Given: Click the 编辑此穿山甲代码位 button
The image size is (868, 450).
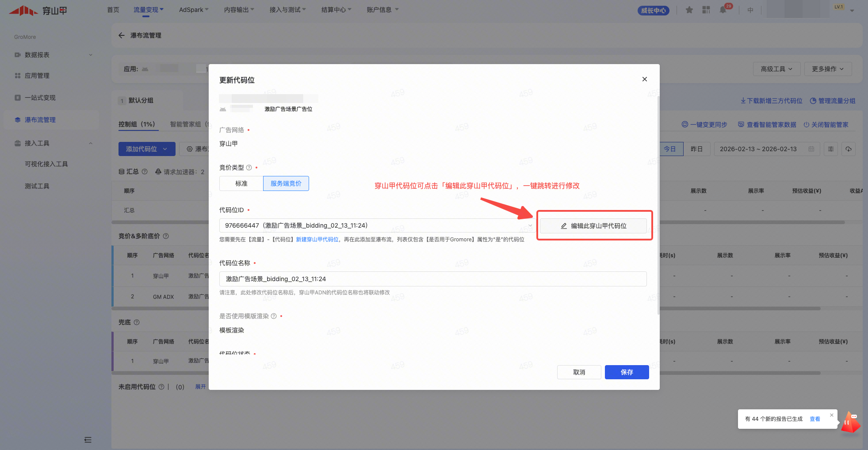Looking at the screenshot, I should (x=593, y=226).
